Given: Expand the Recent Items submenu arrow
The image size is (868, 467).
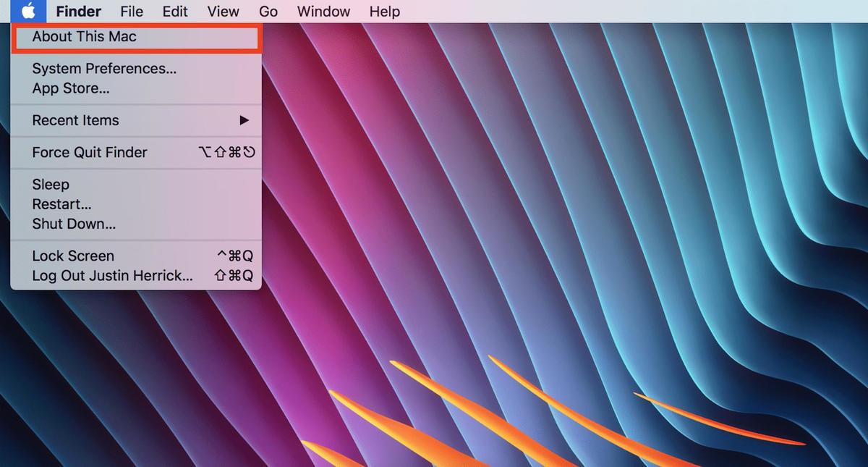Looking at the screenshot, I should pos(244,121).
